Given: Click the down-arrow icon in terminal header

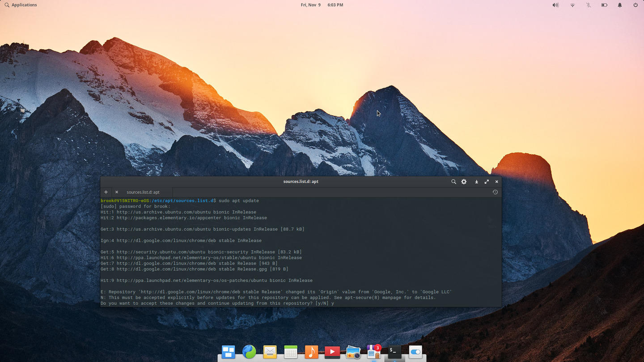Looking at the screenshot, I should pyautogui.click(x=476, y=181).
